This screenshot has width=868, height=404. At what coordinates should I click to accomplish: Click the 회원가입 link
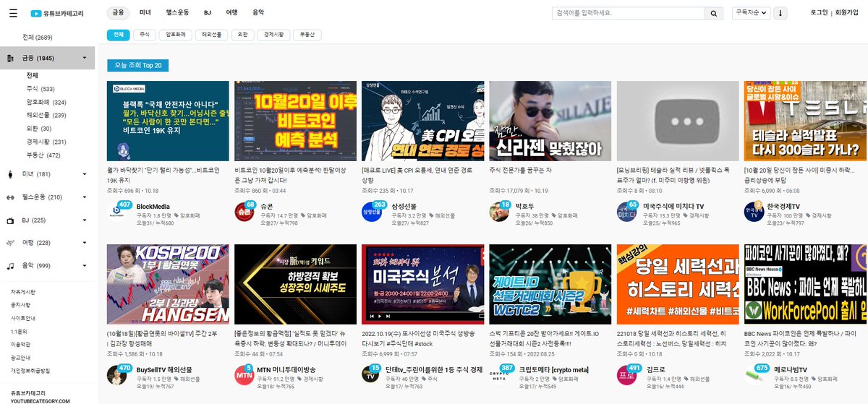[x=846, y=13]
